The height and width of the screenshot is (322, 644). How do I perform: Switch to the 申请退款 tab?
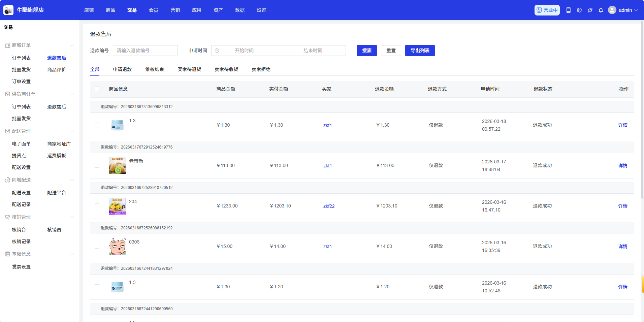(x=122, y=69)
